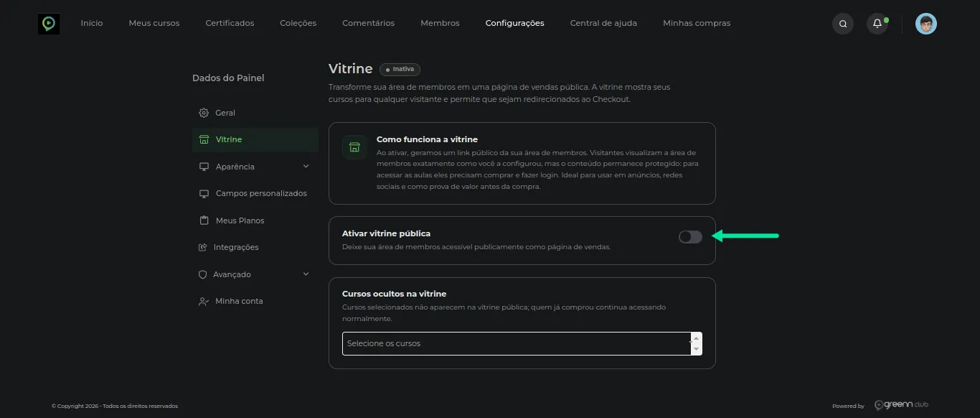980x418 pixels.
Task: Expand the Avançado submenu chevron
Action: pos(306,274)
